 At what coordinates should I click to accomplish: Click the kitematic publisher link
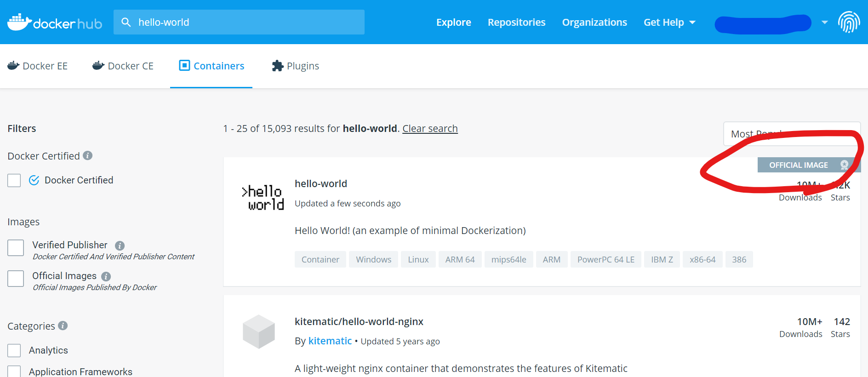click(330, 341)
